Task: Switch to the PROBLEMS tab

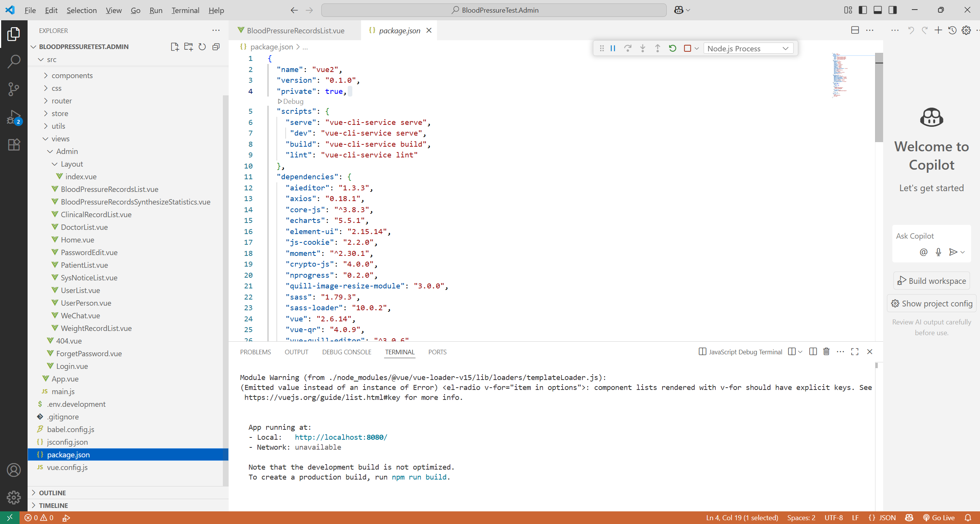Action: click(255, 352)
